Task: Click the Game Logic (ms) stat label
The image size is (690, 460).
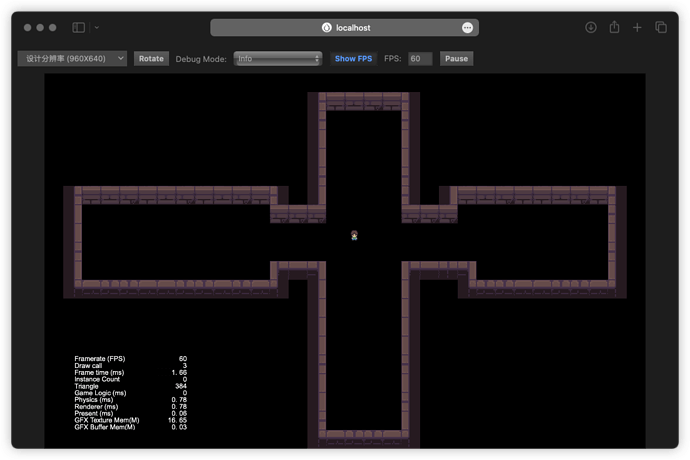Action: point(100,393)
